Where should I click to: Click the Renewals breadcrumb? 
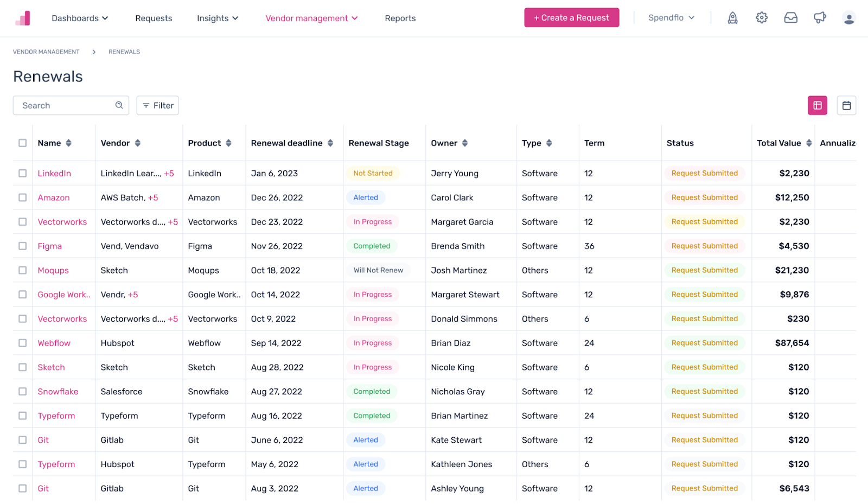coord(124,52)
